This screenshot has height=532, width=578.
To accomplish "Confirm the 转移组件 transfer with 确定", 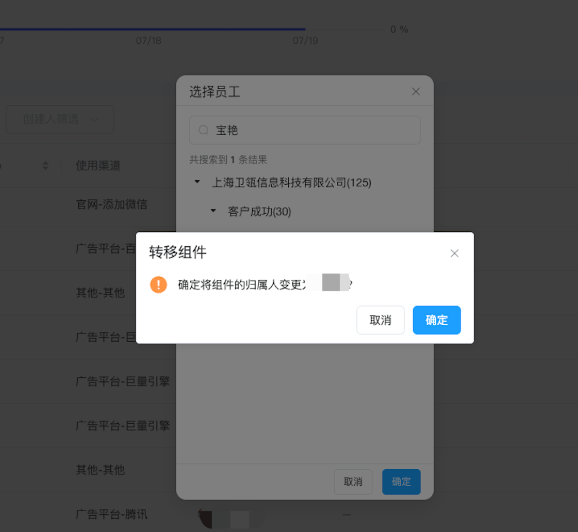I will tap(436, 320).
